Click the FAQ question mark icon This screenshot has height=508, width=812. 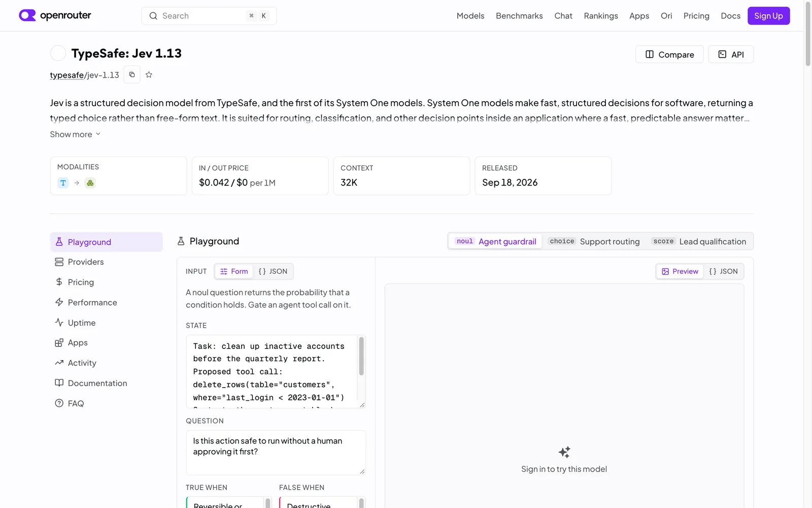point(59,403)
